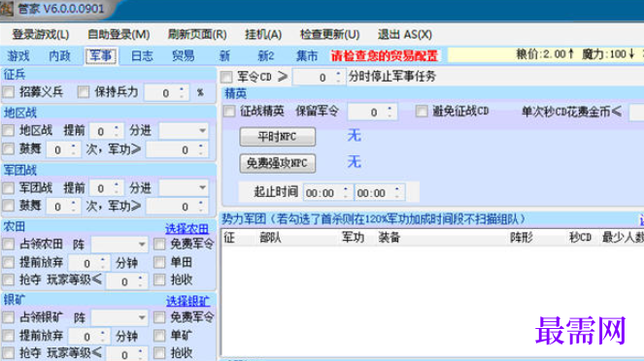The image size is (644, 361).
Task: Open the 刷新页面(R) menu
Action: pos(197,35)
